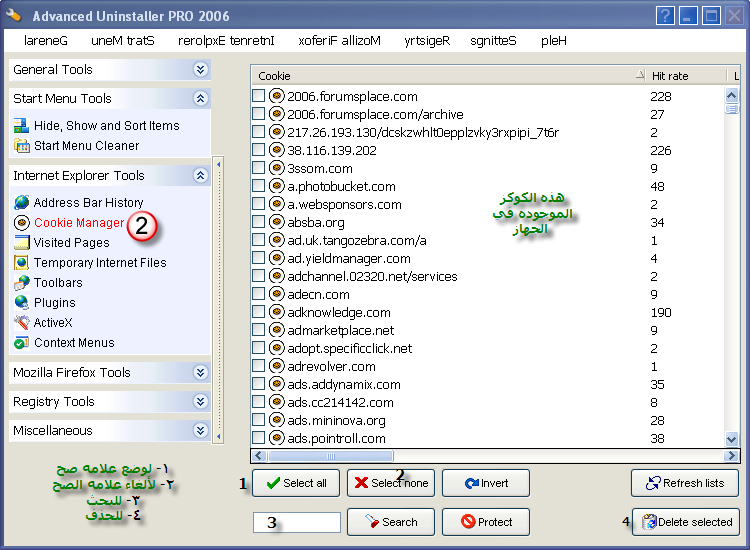Expand the Registry Tools section
Screen dimensions: 750x550
[x=200, y=402]
